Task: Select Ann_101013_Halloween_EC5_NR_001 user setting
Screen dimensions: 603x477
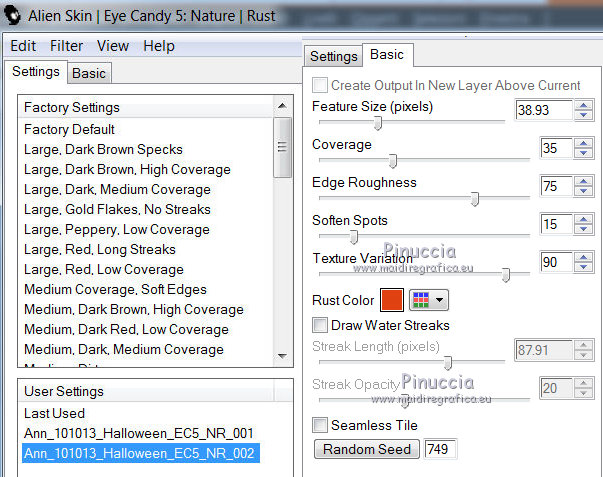Action: pos(139,433)
